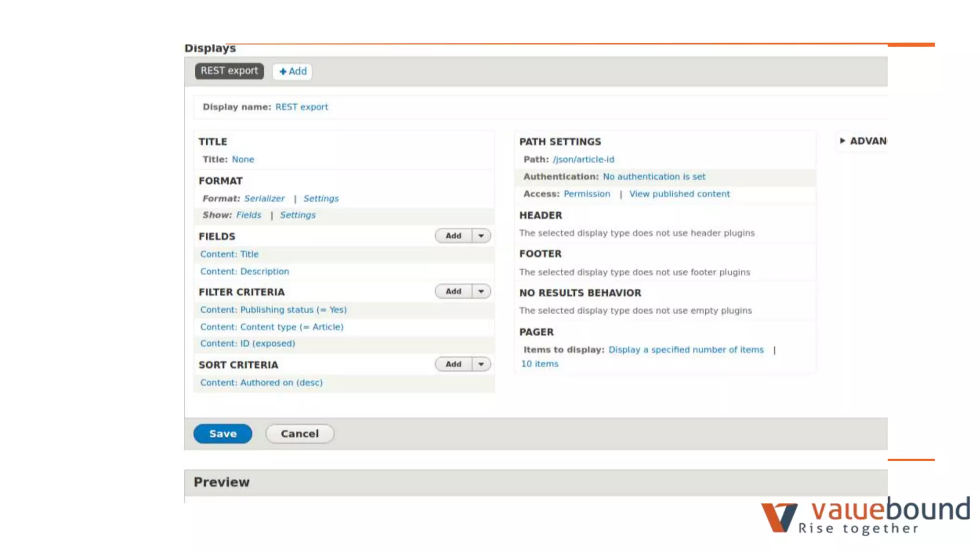
Task: Edit display name REST export link
Action: 301,107
